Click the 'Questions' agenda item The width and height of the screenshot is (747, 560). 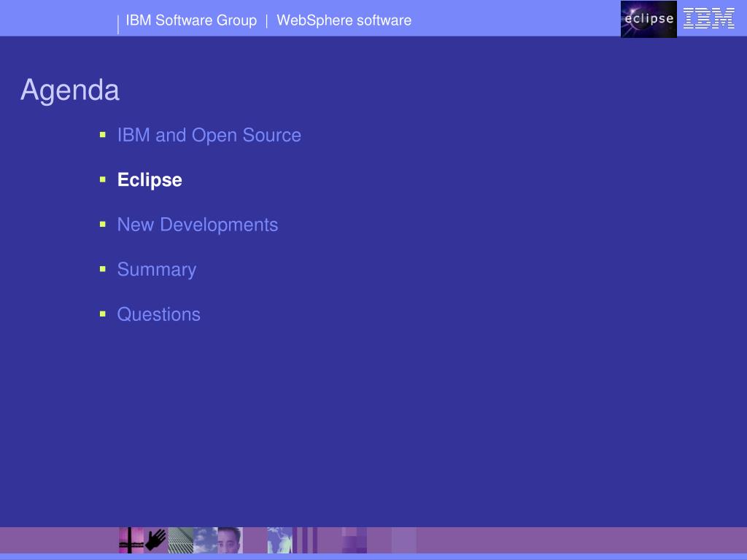point(158,314)
